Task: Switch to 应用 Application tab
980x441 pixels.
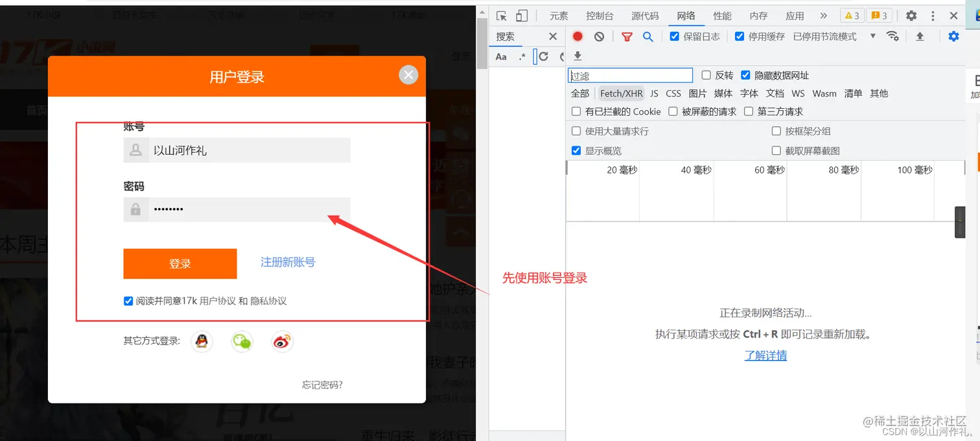Action: coord(795,16)
